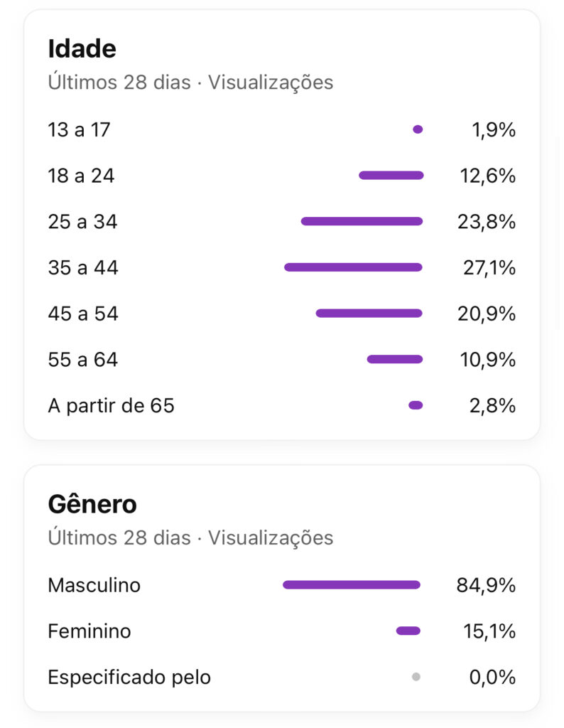Click the Idade card title

click(82, 49)
